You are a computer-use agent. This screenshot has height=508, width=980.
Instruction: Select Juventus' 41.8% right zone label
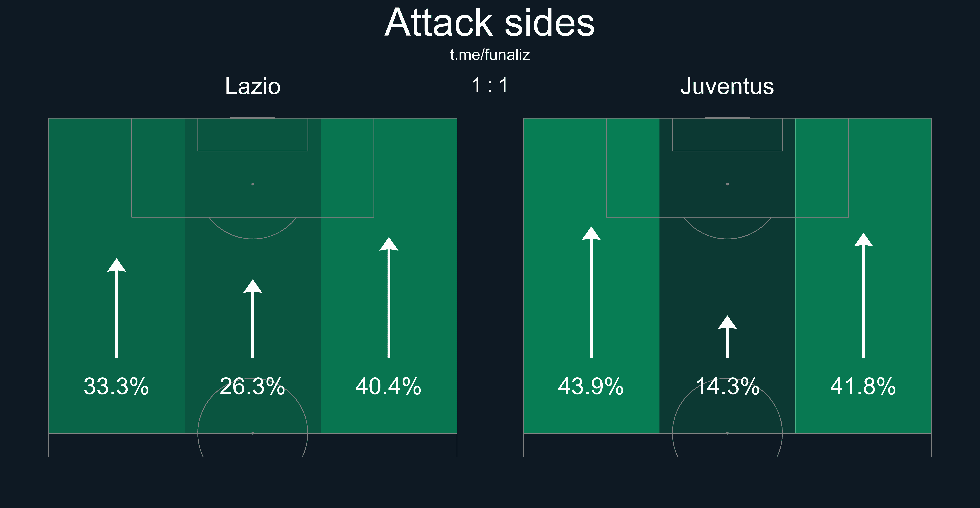pyautogui.click(x=864, y=386)
